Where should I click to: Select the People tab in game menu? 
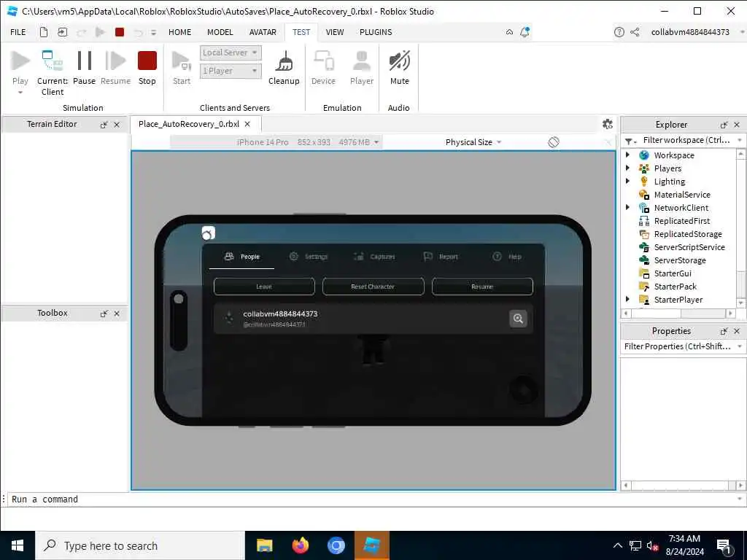point(241,257)
